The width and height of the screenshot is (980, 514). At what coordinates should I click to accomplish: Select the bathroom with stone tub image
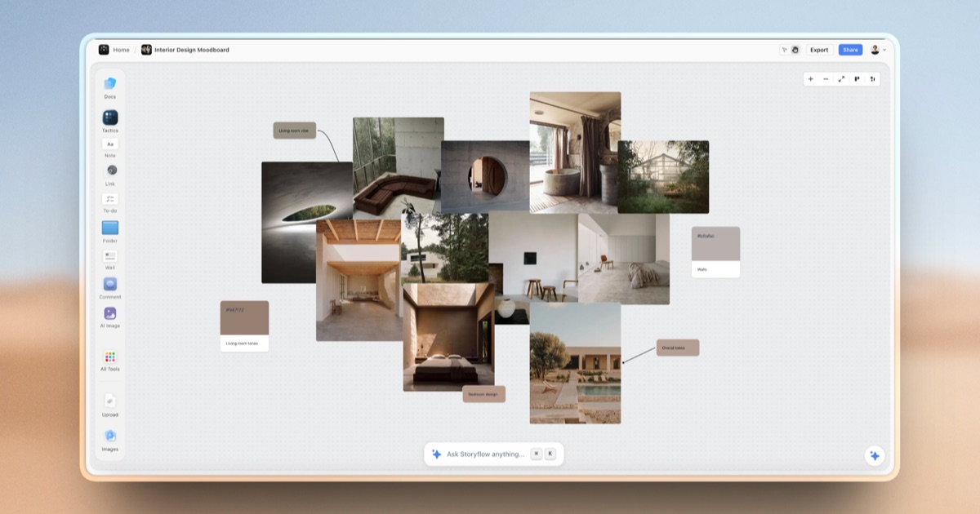575,152
